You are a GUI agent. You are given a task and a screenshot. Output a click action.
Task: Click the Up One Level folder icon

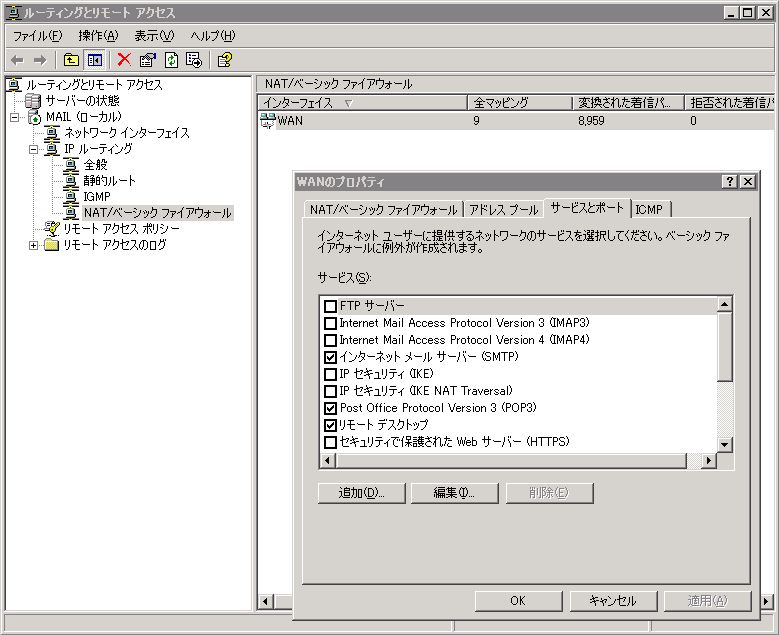[71, 60]
